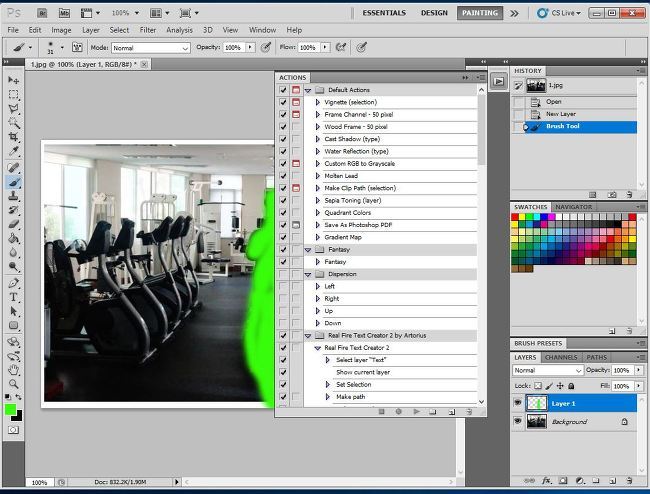Screen dimensions: 650x494
Task: Select the Blur tool
Action: pos(13,252)
